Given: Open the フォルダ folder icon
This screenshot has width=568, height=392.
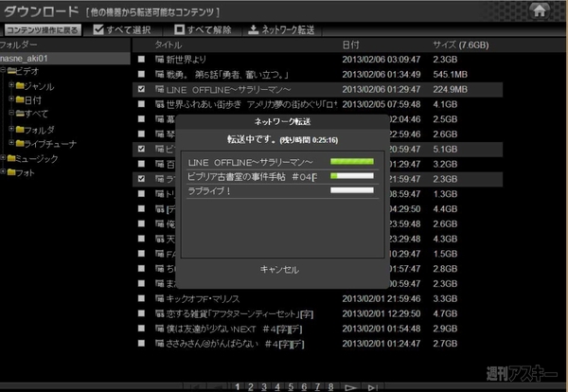Looking at the screenshot, I should pyautogui.click(x=20, y=130).
